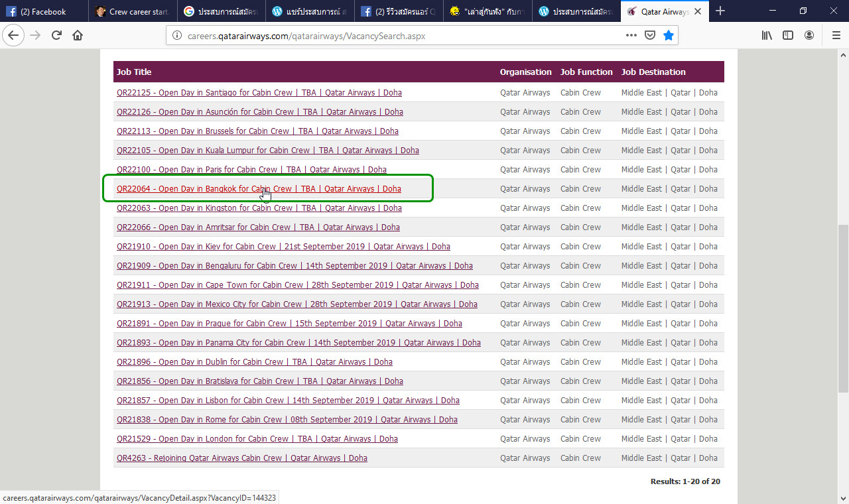Open the Firefox account icon
849x504 pixels.
coord(809,36)
